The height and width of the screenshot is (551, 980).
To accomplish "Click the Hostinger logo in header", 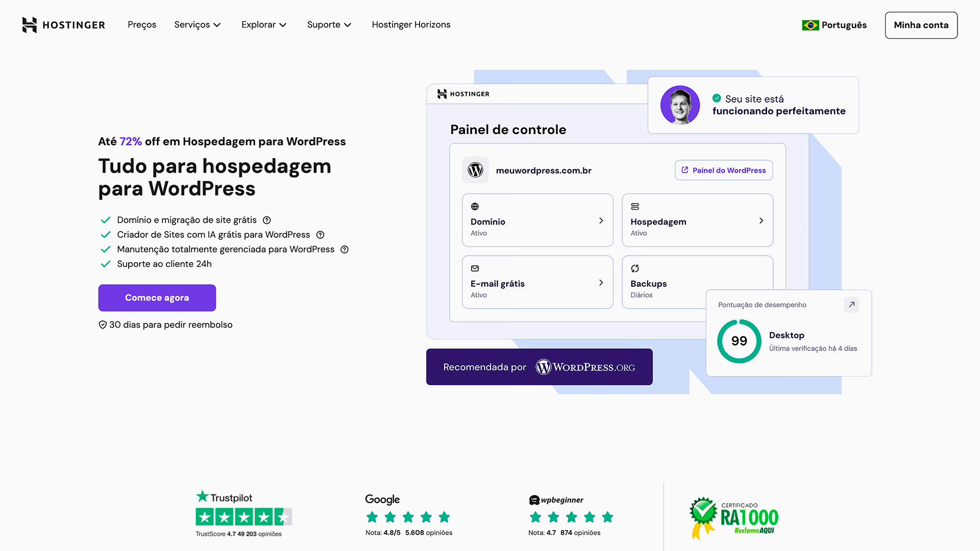I will point(64,24).
